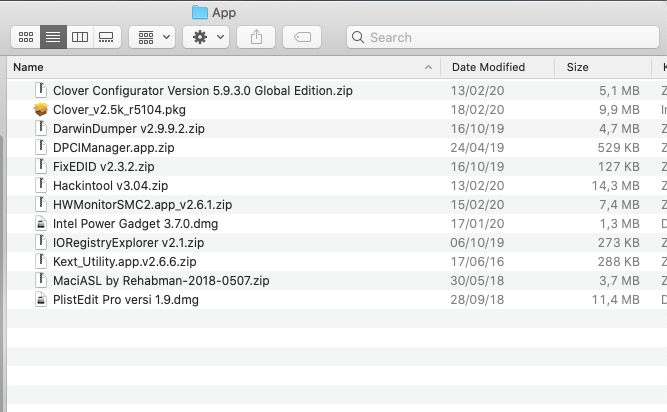
Task: Switch to gallery view mode
Action: tap(106, 37)
